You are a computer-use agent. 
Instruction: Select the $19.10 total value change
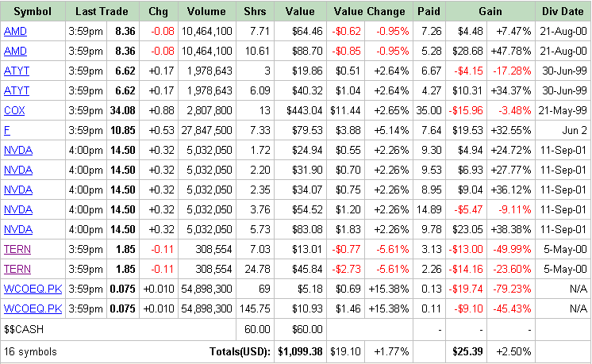pos(345,351)
